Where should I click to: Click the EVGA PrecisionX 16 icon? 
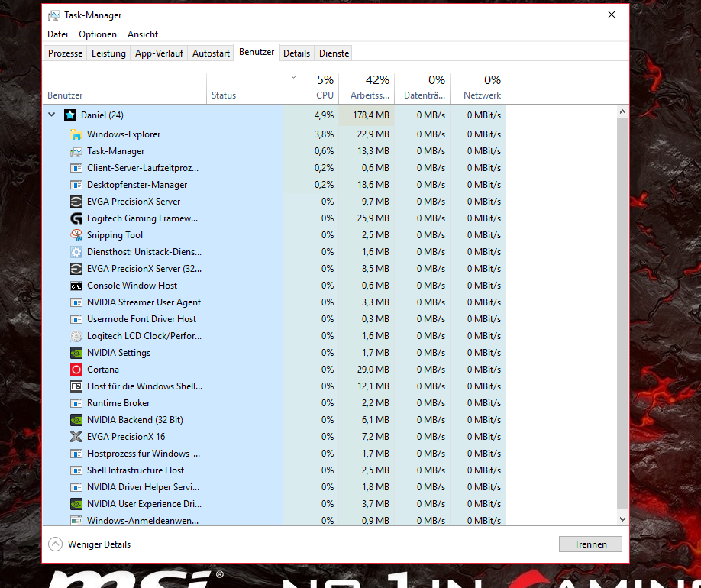pos(76,437)
